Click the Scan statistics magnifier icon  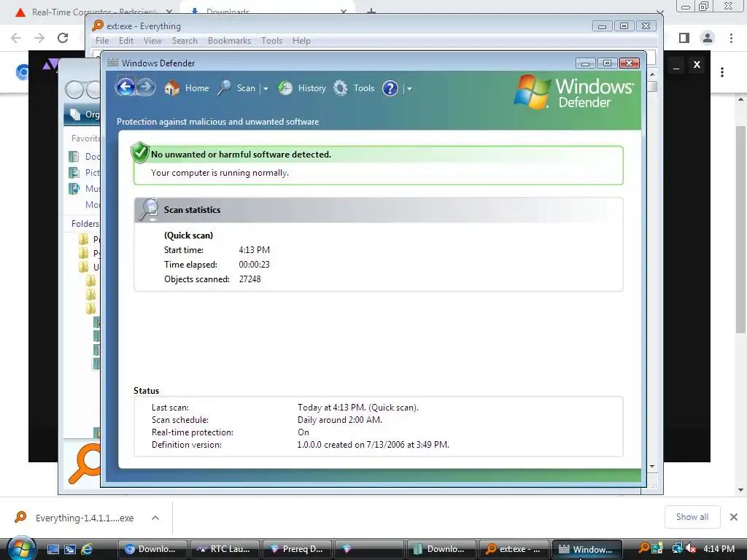pyautogui.click(x=148, y=210)
